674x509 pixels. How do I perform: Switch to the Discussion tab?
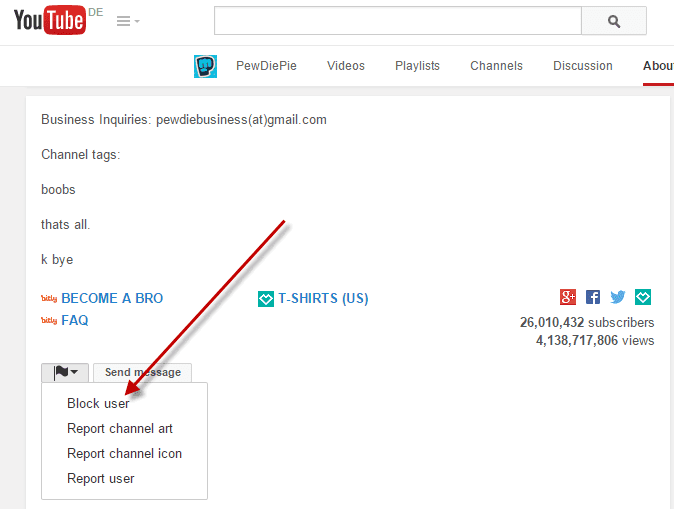[582, 66]
